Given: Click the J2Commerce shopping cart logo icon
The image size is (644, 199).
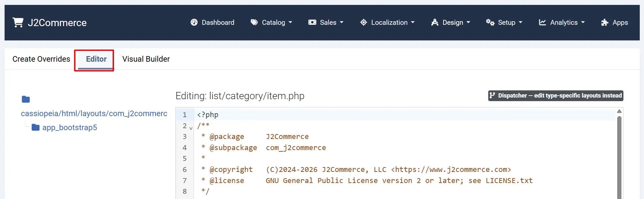Looking at the screenshot, I should pyautogui.click(x=18, y=22).
